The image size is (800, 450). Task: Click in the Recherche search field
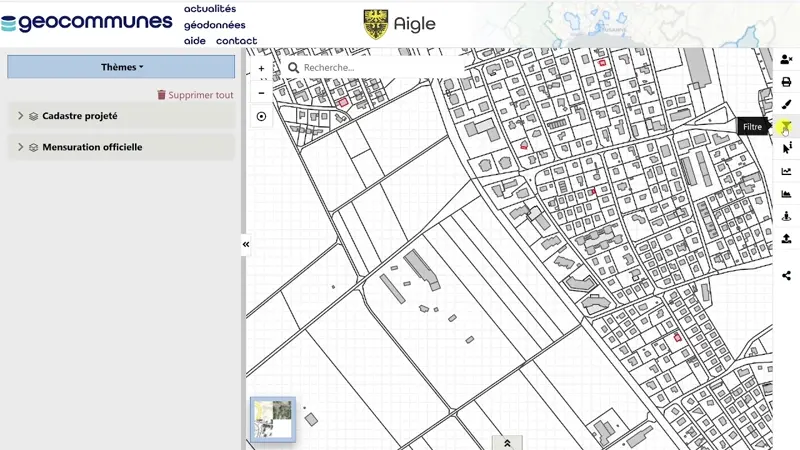(x=380, y=67)
